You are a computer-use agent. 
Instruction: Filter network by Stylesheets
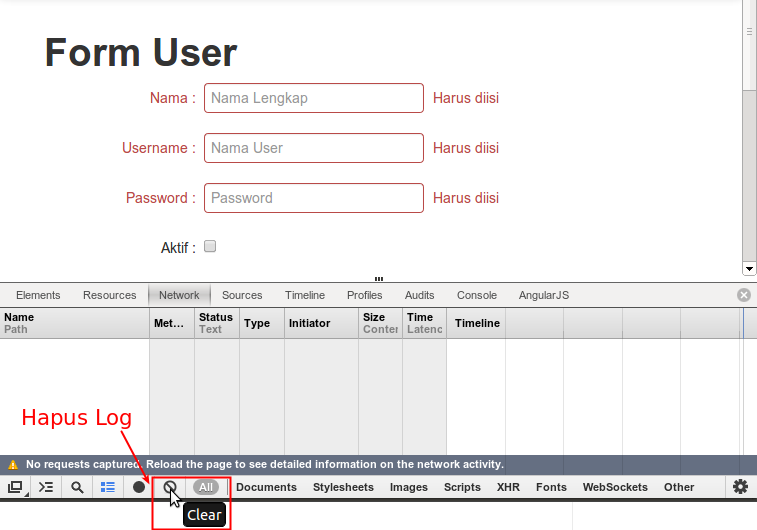click(x=343, y=487)
